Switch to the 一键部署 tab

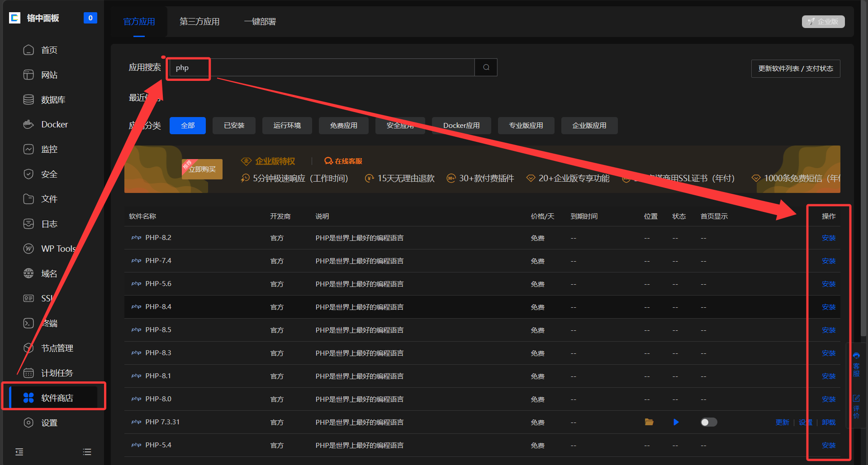[260, 22]
